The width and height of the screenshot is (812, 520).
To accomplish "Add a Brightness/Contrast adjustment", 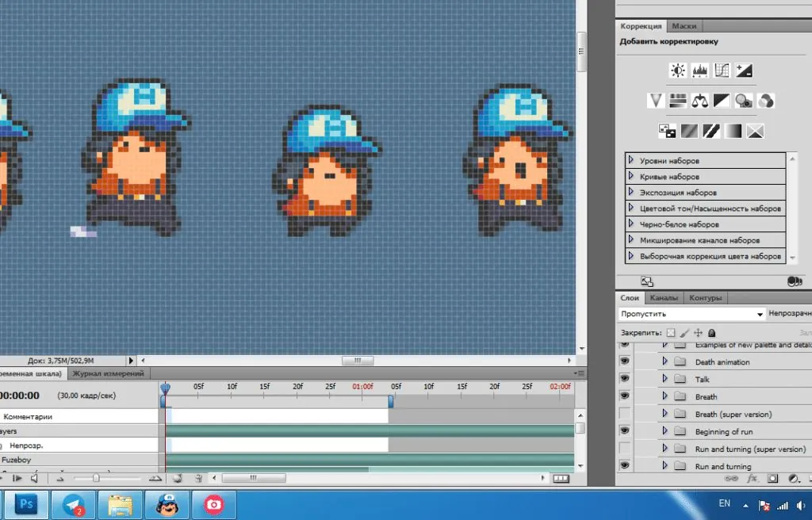I will [x=677, y=71].
